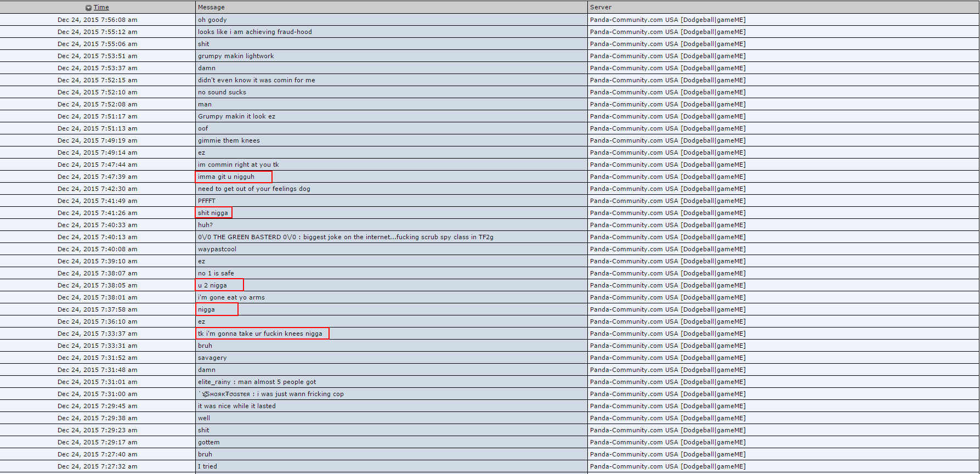Click the "gimmie them knees" message
This screenshot has height=474, width=980.
point(229,140)
